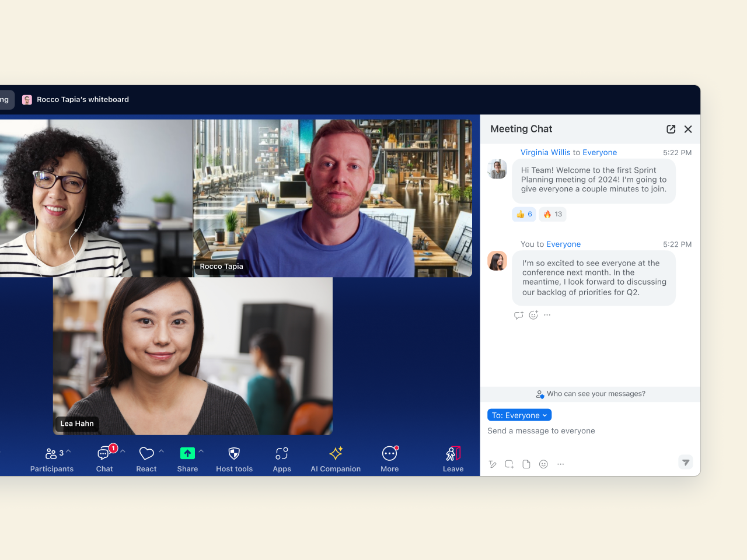Toggle the thumbs up reaction with count 6

click(524, 214)
